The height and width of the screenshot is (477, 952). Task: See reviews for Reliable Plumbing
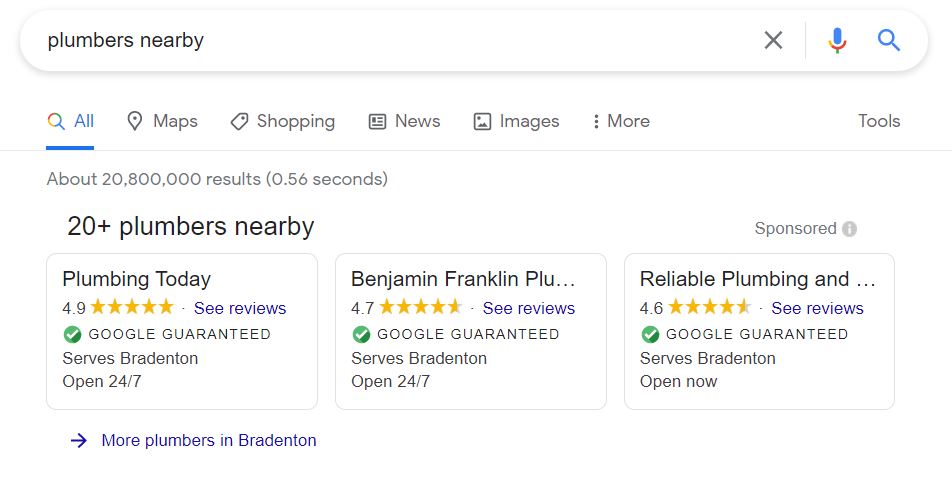click(817, 308)
